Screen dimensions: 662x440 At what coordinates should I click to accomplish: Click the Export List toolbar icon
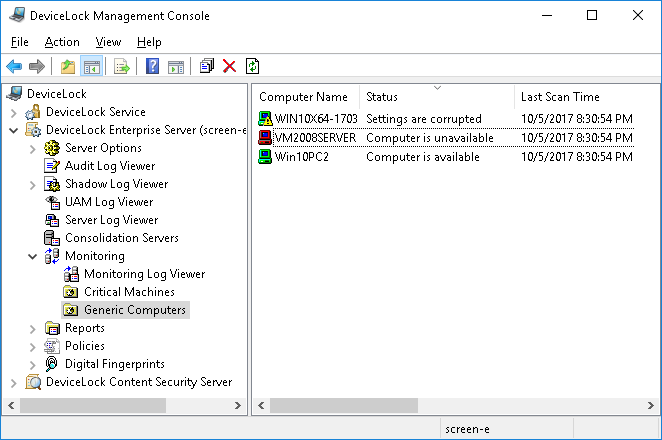point(122,67)
